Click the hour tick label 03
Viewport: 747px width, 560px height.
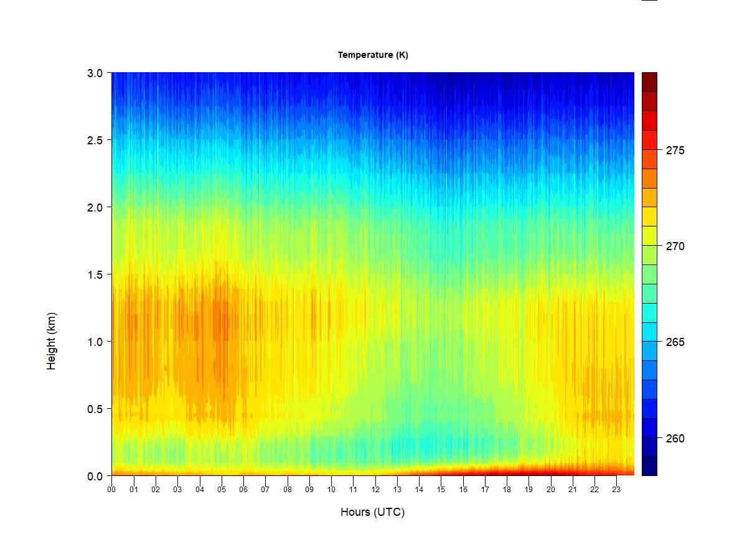tap(177, 489)
